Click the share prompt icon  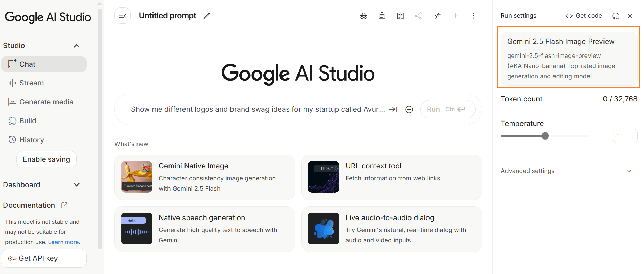[418, 16]
